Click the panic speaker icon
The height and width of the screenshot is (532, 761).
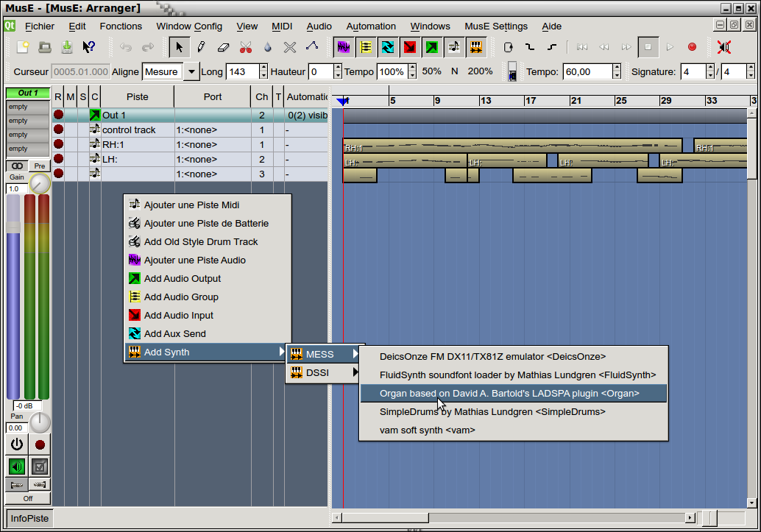[724, 47]
